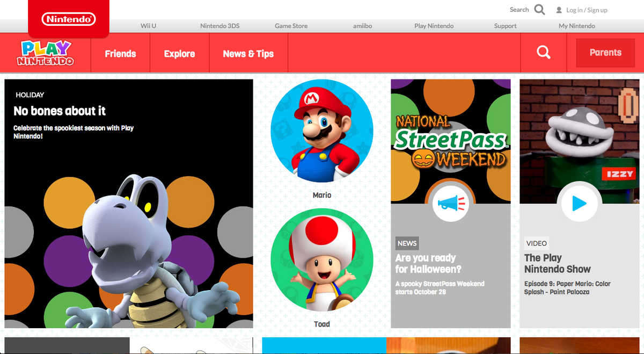Viewport: 644px width, 354px height.
Task: Go to the Wii U page
Action: point(148,25)
